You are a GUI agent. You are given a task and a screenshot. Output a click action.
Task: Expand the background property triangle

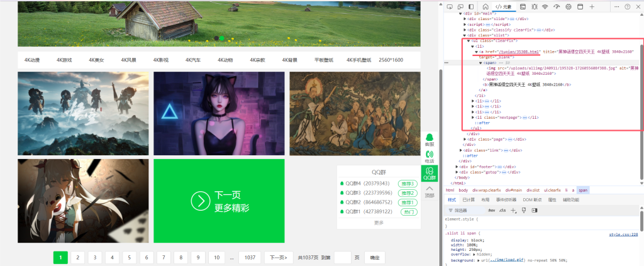(478, 260)
